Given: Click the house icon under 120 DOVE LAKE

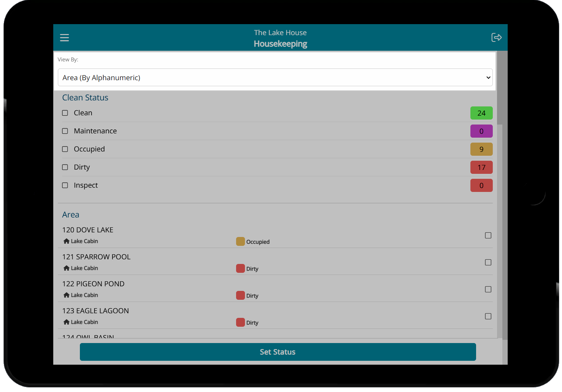Looking at the screenshot, I should (66, 241).
